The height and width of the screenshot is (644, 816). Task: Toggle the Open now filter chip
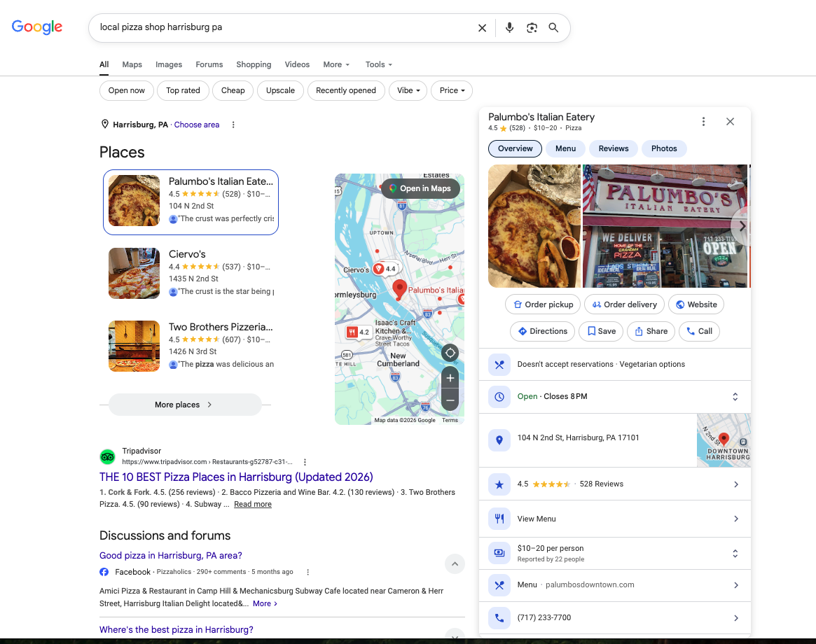[x=127, y=90]
